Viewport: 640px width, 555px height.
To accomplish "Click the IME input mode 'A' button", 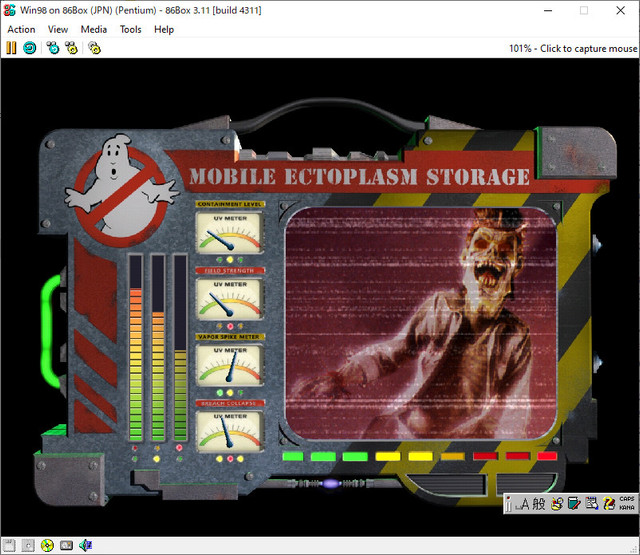I will click(x=524, y=504).
